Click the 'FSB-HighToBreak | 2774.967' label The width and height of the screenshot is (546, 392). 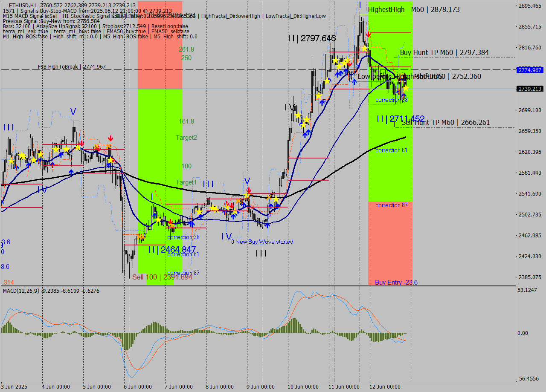pos(71,66)
